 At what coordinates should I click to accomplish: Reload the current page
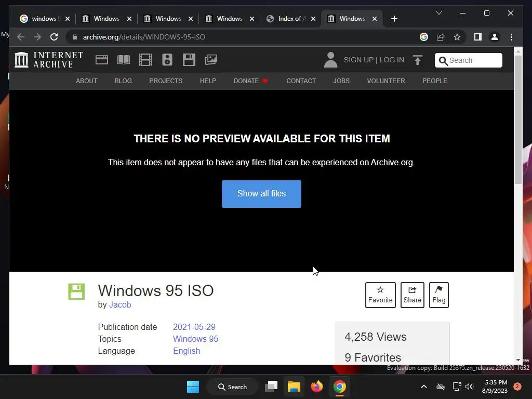[x=54, y=37]
